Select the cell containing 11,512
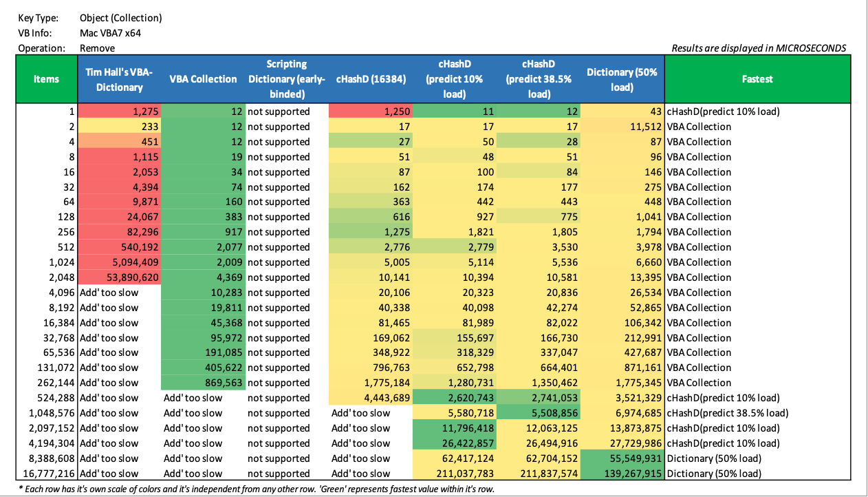Screen dimensions: 868x497 pos(623,127)
